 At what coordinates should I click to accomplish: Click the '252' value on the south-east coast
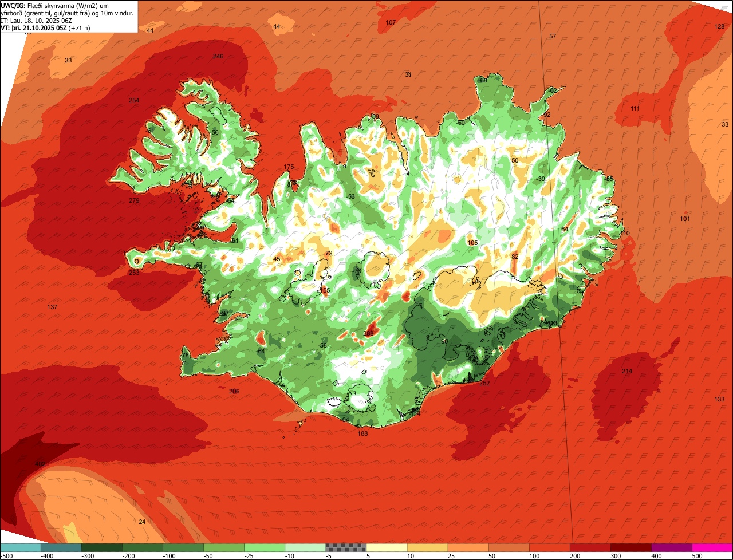point(484,383)
